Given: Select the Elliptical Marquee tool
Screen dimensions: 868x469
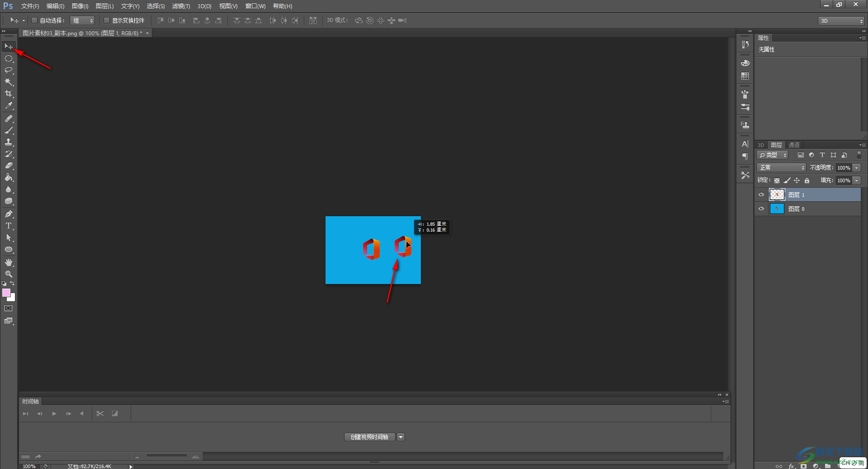Looking at the screenshot, I should pos(9,58).
